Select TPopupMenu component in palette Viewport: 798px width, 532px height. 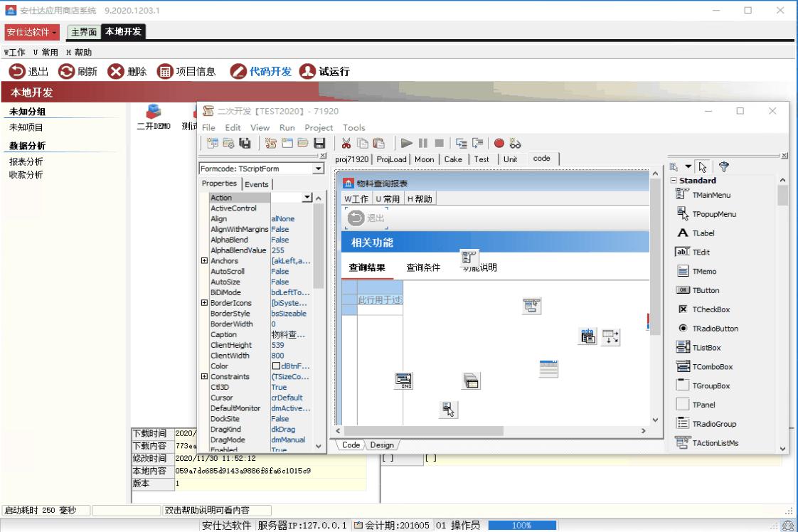click(x=706, y=214)
